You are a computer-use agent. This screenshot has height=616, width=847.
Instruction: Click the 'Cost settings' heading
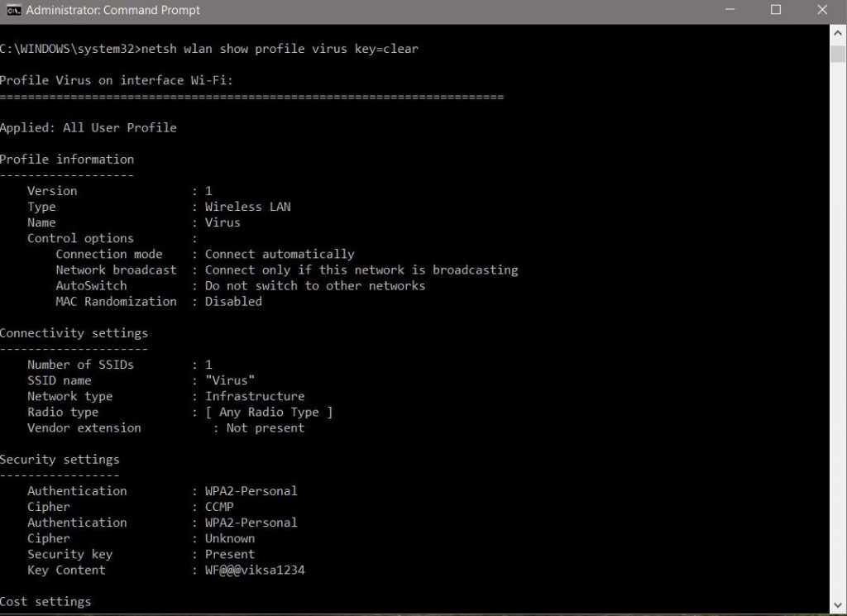click(45, 601)
